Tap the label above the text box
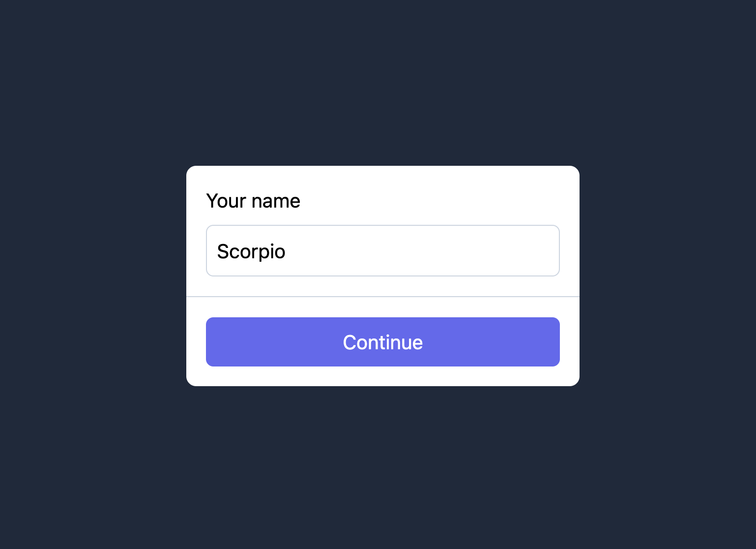 pos(253,201)
